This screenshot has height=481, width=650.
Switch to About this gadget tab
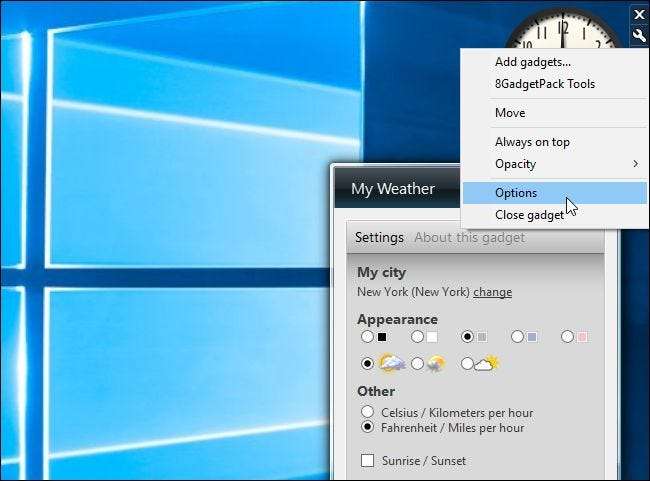click(469, 238)
